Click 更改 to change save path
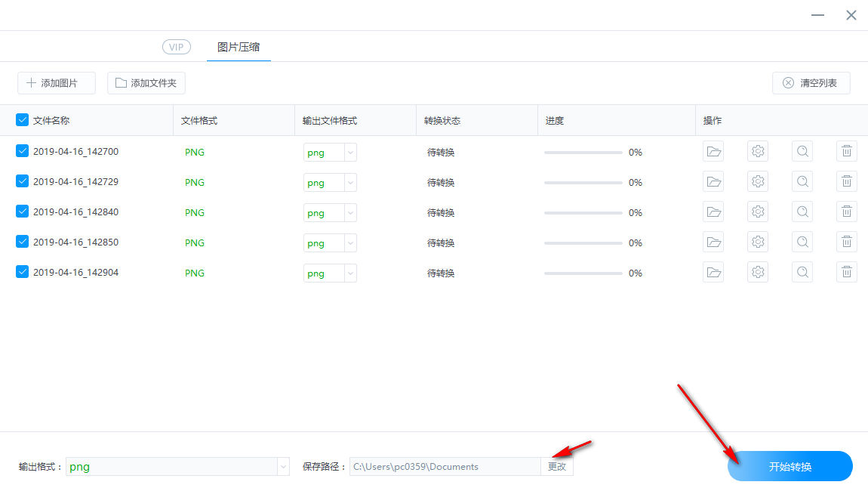The image size is (868, 491). pyautogui.click(x=557, y=466)
